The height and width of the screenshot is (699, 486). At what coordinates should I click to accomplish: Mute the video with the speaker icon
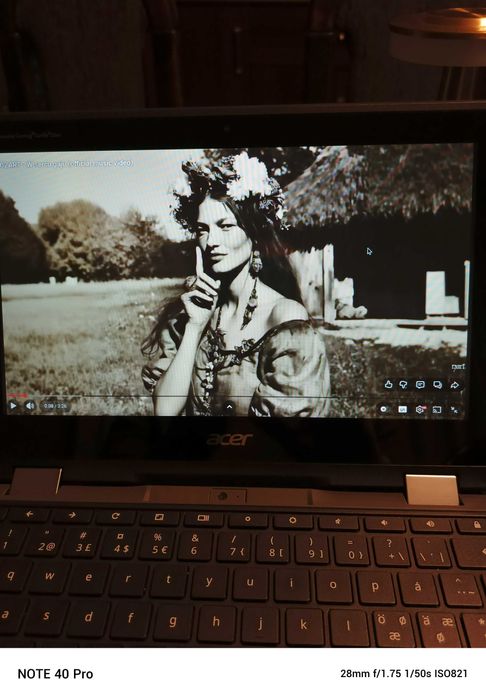30,406
